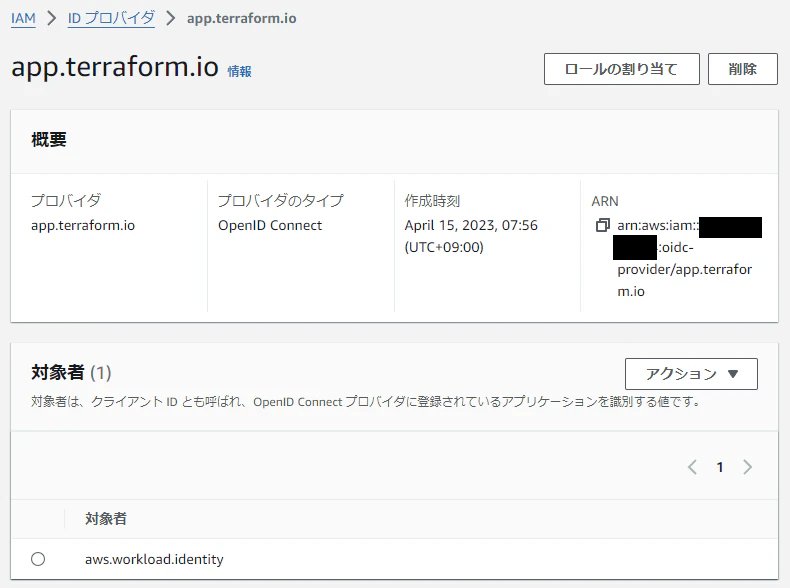Screen dimensions: 790x588
Task: Click the provider/app.terrafor ARN text line
Action: [x=685, y=270]
